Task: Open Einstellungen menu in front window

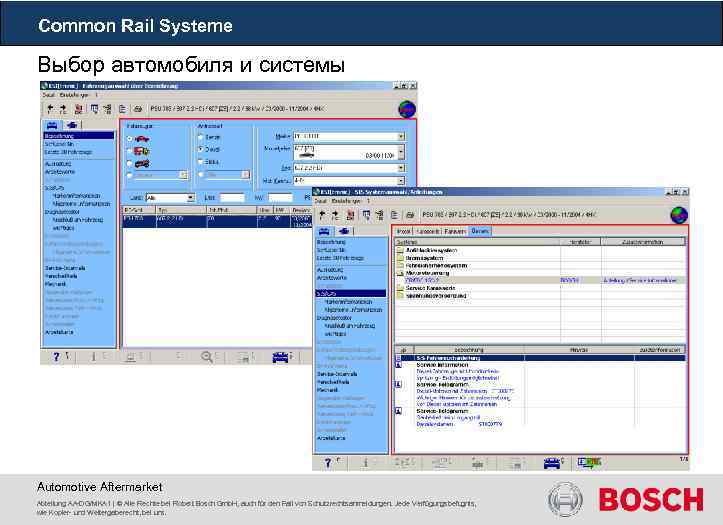Action: point(347,201)
